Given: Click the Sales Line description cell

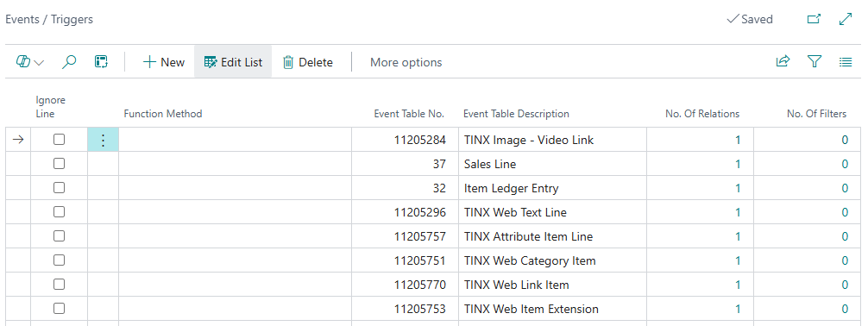Looking at the screenshot, I should tap(552, 165).
